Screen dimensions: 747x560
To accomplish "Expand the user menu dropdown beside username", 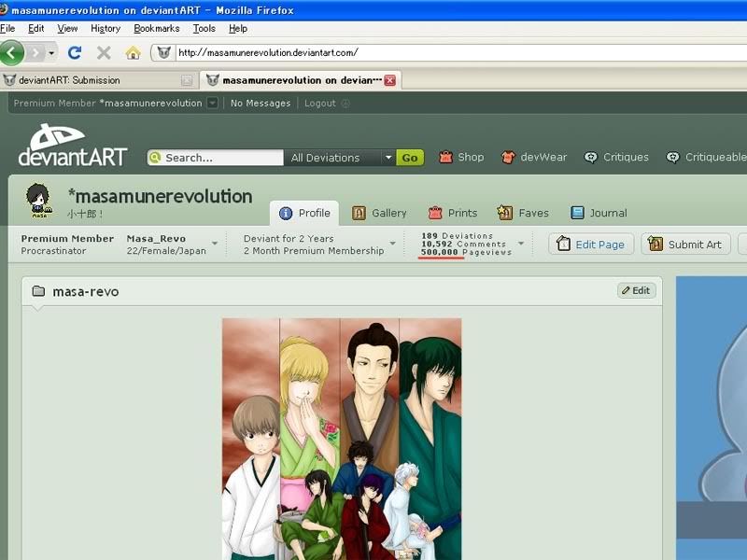I will [x=213, y=103].
